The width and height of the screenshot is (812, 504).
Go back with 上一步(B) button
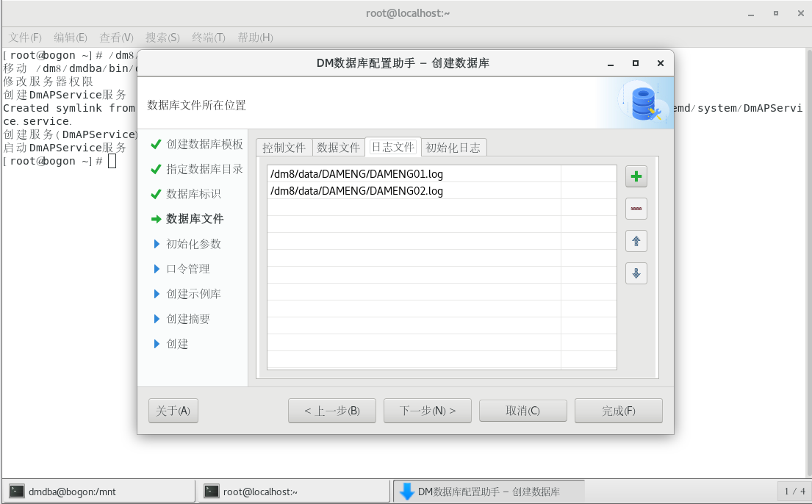click(x=332, y=411)
